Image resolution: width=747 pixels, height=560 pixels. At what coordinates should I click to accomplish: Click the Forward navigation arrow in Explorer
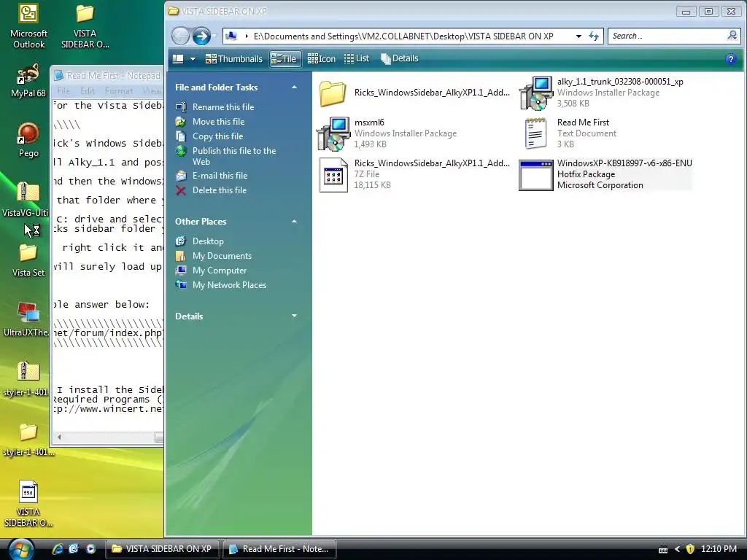(201, 36)
